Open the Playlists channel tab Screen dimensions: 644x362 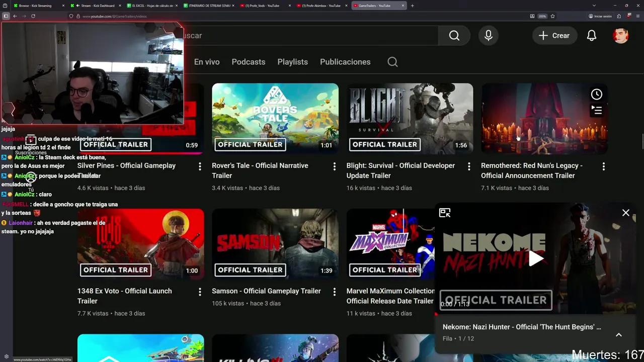[x=292, y=62]
